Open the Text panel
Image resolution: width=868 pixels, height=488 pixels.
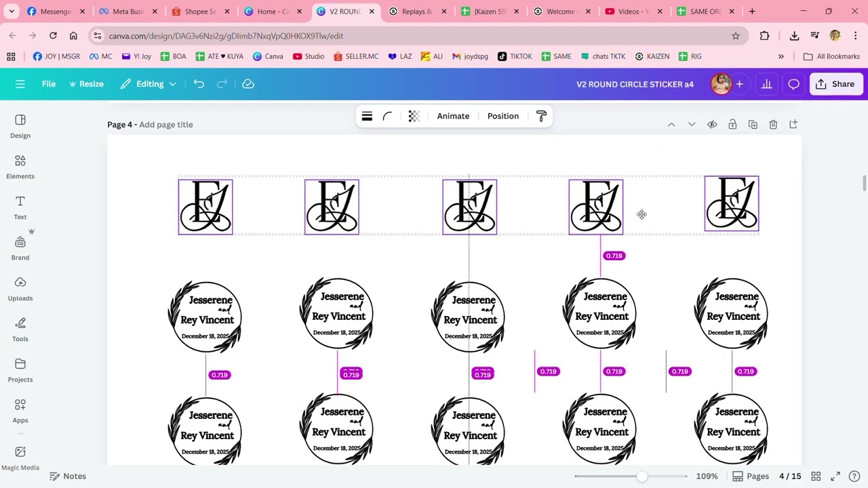tap(20, 207)
